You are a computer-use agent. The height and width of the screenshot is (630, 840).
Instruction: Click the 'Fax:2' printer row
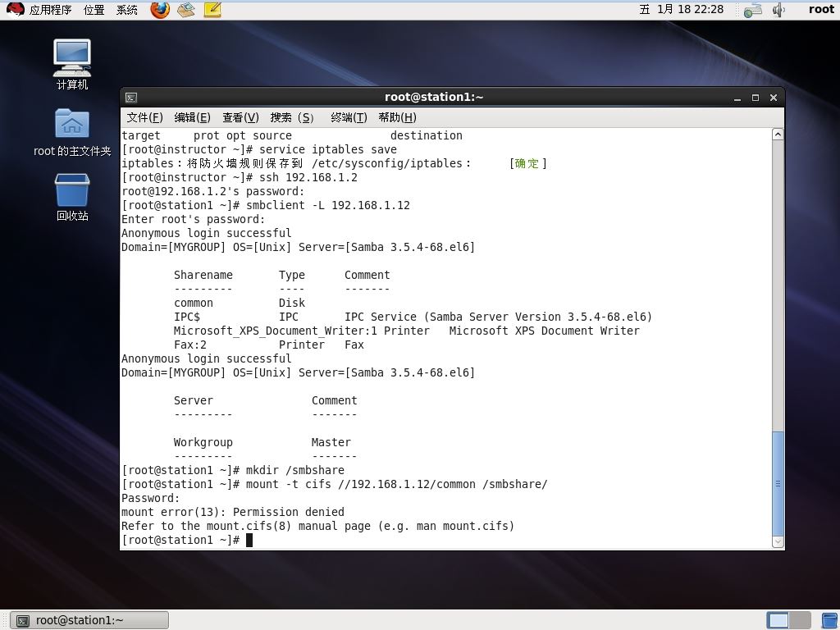click(269, 345)
